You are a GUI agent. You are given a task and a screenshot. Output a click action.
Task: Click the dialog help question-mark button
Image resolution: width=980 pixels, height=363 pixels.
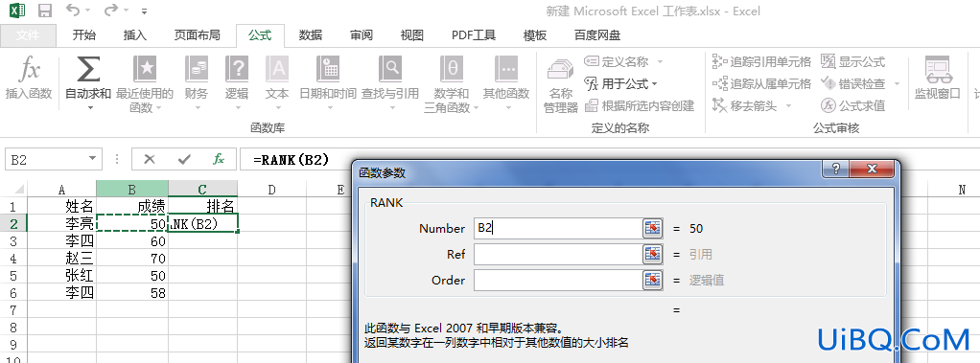pos(835,170)
